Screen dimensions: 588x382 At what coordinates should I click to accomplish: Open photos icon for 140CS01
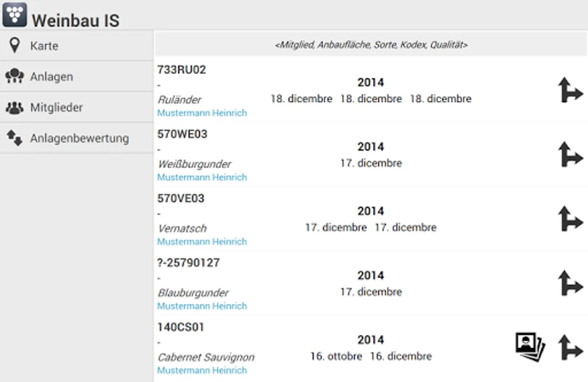point(530,347)
